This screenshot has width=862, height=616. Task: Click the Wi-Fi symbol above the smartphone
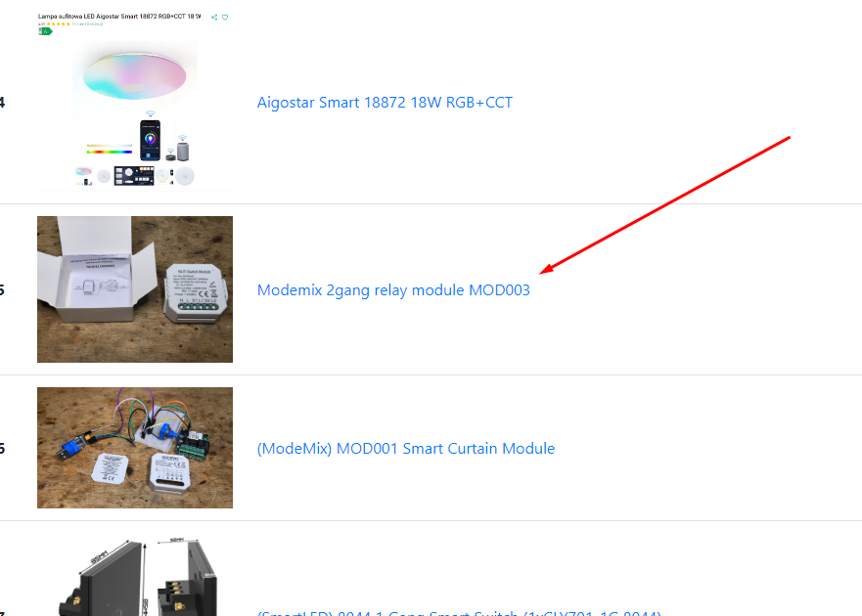tap(150, 113)
